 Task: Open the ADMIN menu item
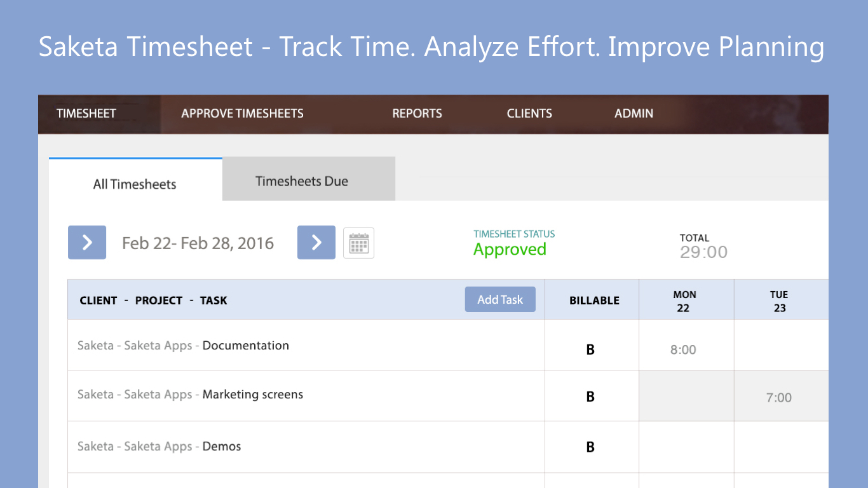pos(634,114)
